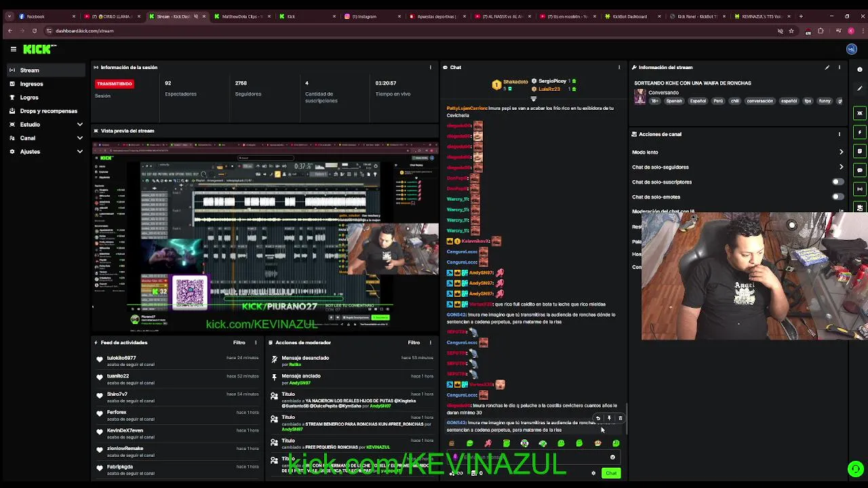Click the info icon in the right sidebar
868x488 pixels.
click(x=860, y=69)
